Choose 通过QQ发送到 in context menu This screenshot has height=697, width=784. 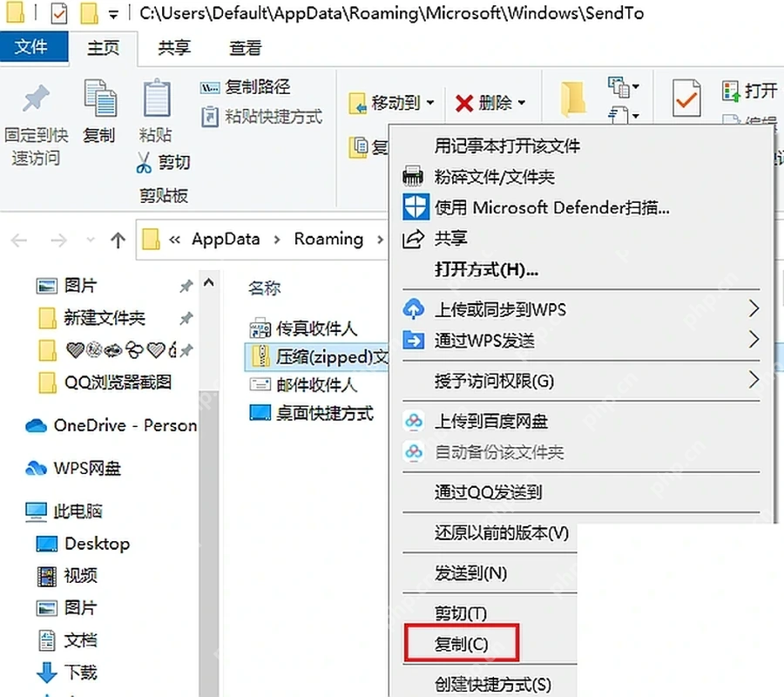pos(488,492)
